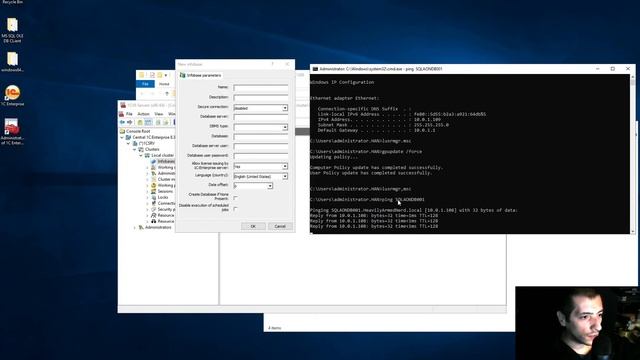The height and width of the screenshot is (360, 640).
Task: Expand the bottom Administrators node
Action: point(135,227)
